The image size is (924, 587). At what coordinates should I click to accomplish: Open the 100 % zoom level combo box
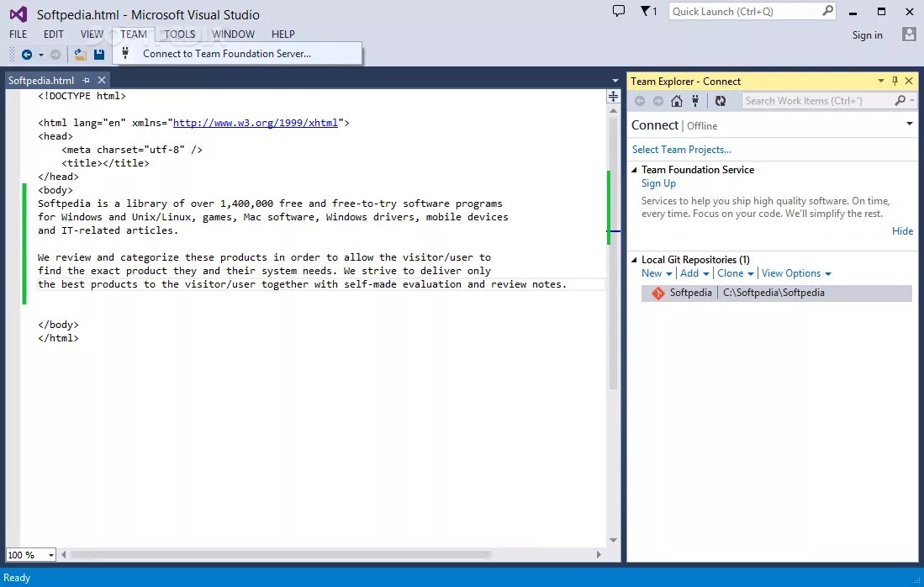[30, 555]
